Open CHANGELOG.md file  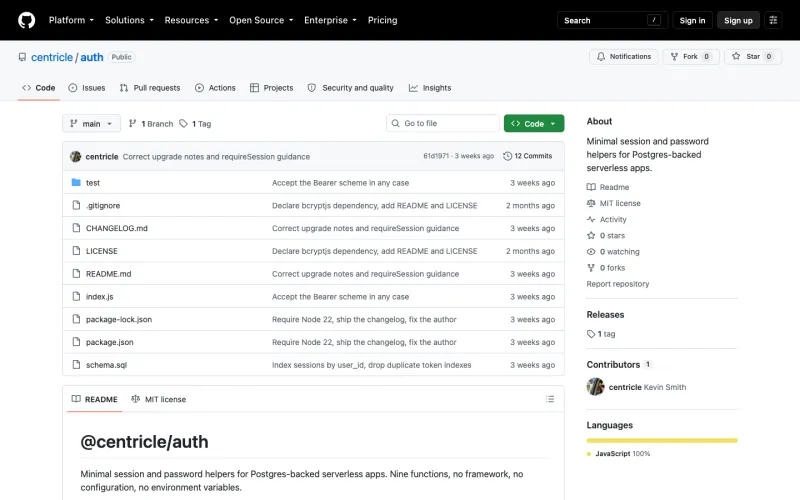tap(116, 228)
